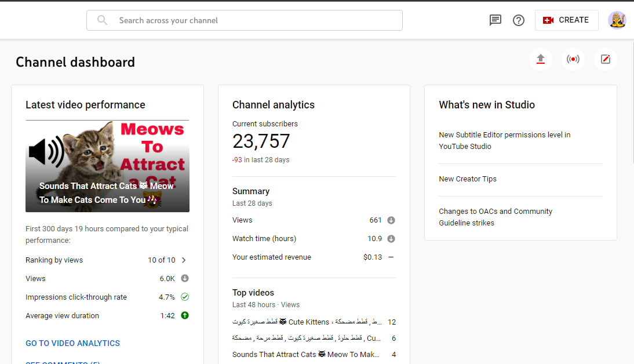The width and height of the screenshot is (634, 364).
Task: Click the $0.13 estimated revenue value
Action: [373, 257]
